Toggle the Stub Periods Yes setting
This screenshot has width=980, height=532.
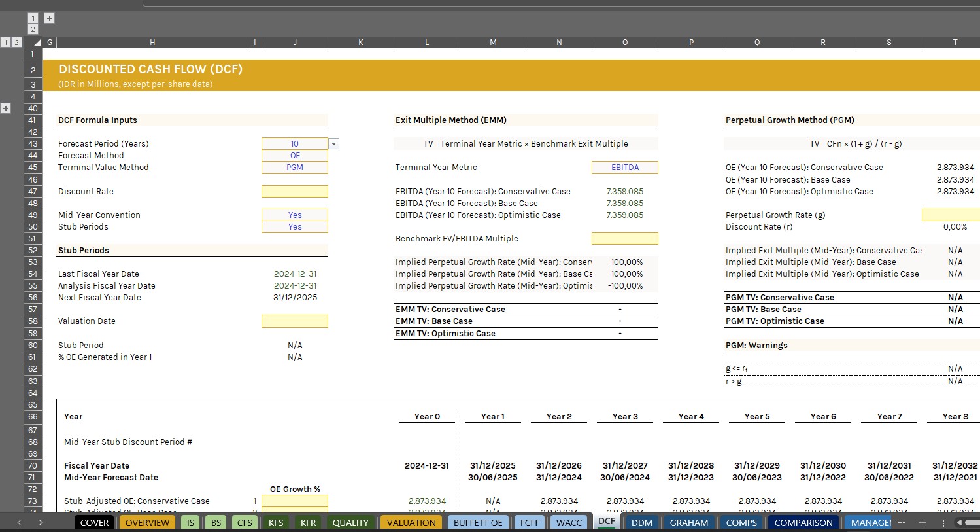pos(294,226)
